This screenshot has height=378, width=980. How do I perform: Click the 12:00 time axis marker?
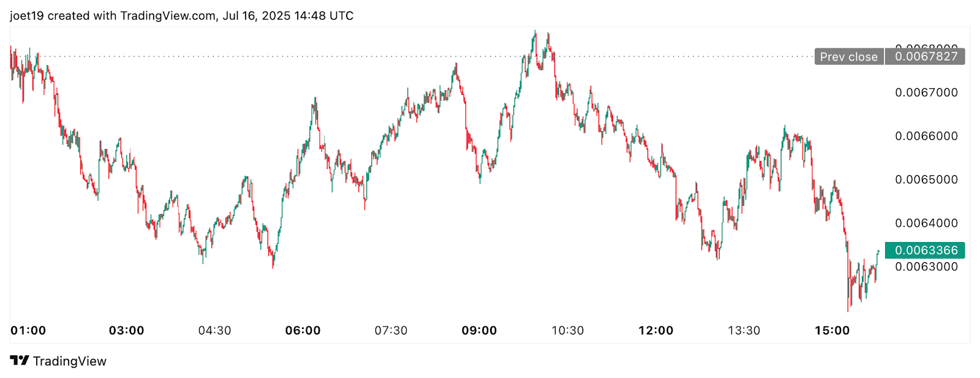click(655, 331)
